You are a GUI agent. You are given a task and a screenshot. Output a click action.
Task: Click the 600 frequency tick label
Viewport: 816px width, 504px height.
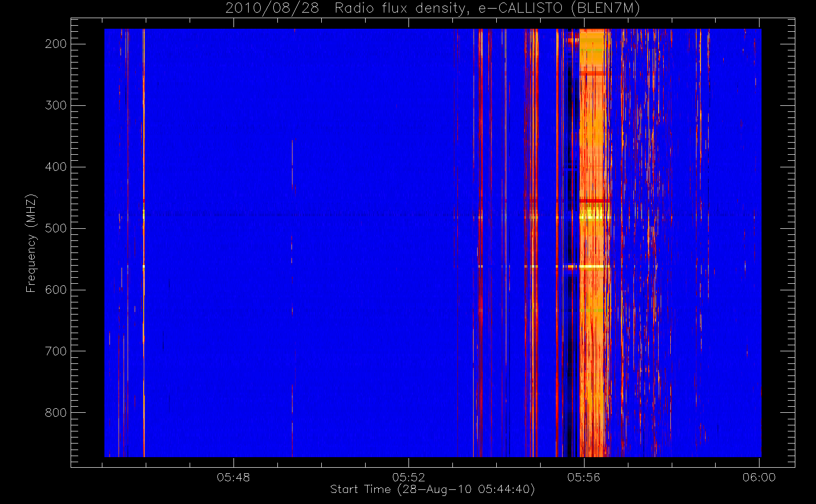[x=55, y=290]
